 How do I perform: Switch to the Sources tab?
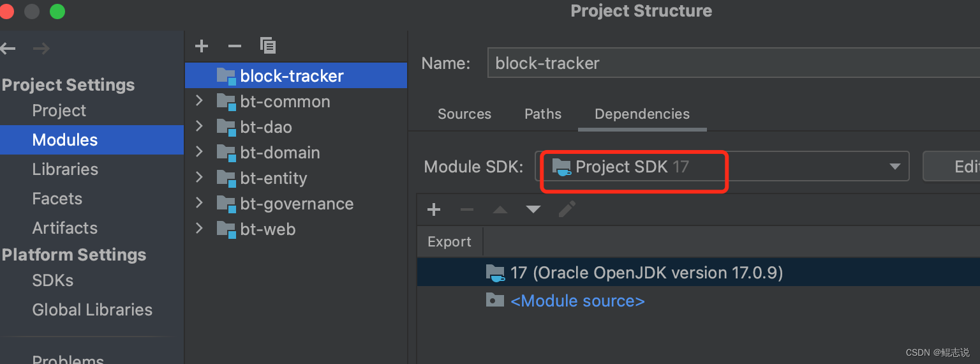[x=464, y=114]
